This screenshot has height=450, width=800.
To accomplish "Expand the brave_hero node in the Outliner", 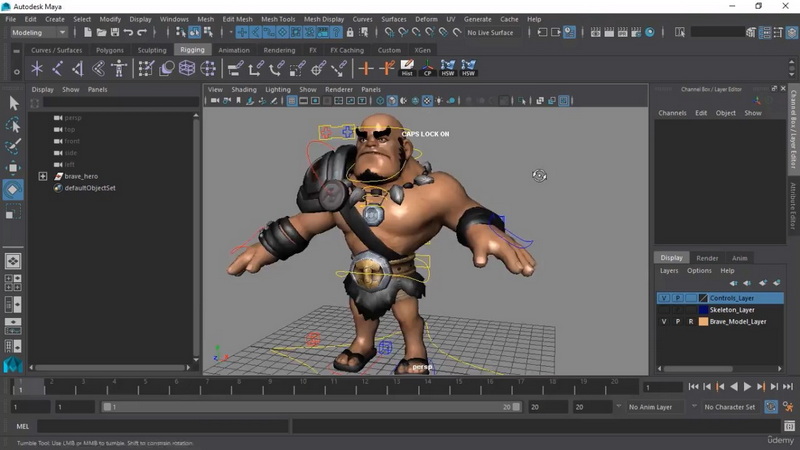I will pyautogui.click(x=43, y=176).
